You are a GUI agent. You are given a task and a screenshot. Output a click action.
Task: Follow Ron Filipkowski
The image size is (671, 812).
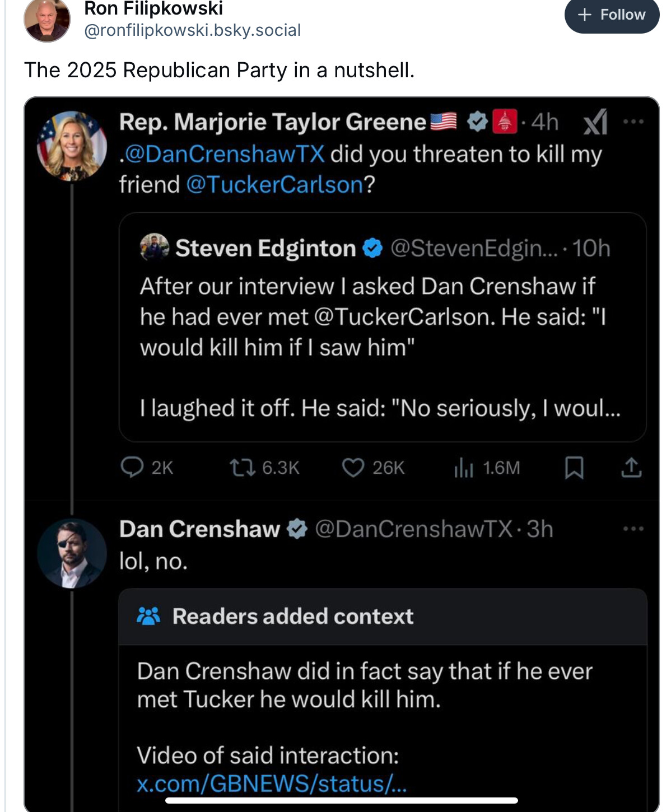pos(612,15)
